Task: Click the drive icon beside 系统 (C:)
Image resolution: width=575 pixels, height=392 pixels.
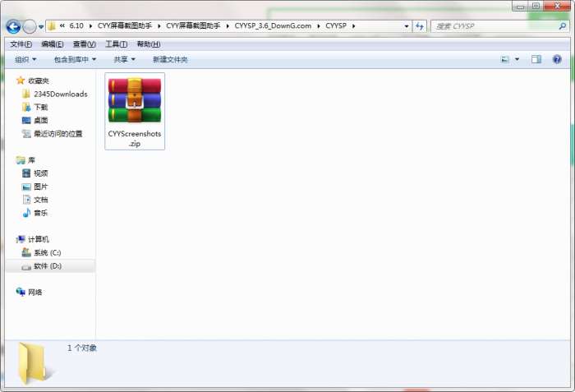Action: click(x=26, y=252)
